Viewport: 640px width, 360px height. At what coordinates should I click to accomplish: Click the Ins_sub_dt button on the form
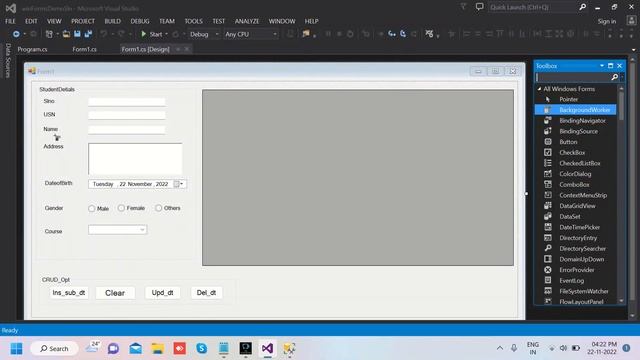(x=69, y=293)
